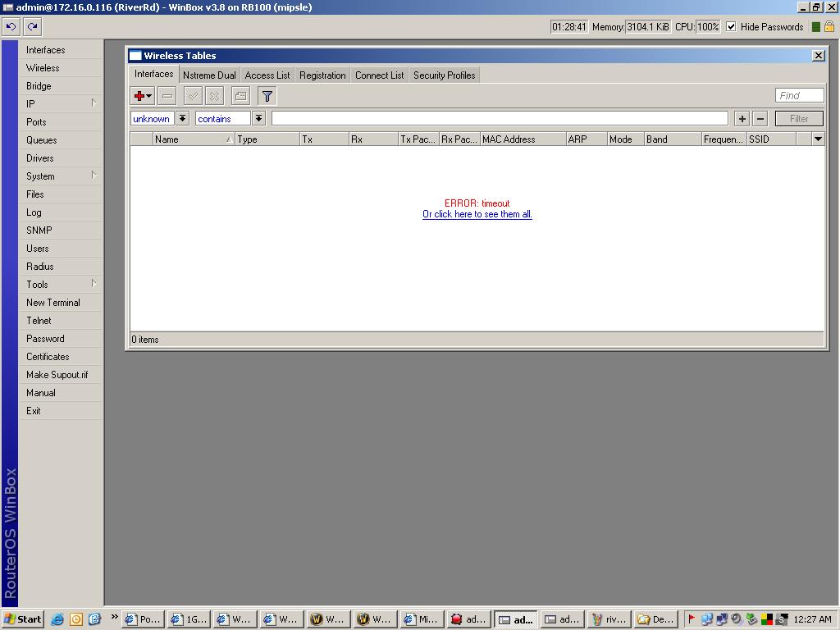The width and height of the screenshot is (840, 630).
Task: Open New Terminal from sidebar
Action: pos(60,302)
